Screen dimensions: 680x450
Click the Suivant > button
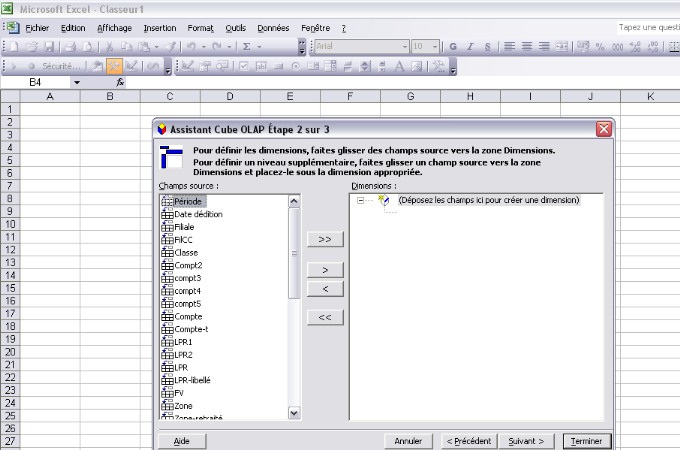click(x=526, y=441)
